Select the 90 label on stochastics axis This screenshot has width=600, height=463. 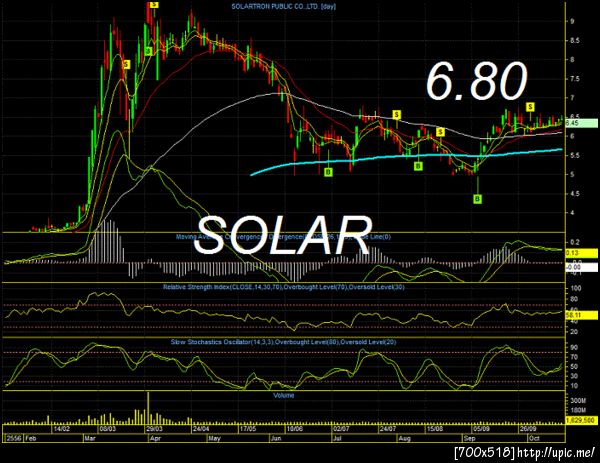click(575, 347)
